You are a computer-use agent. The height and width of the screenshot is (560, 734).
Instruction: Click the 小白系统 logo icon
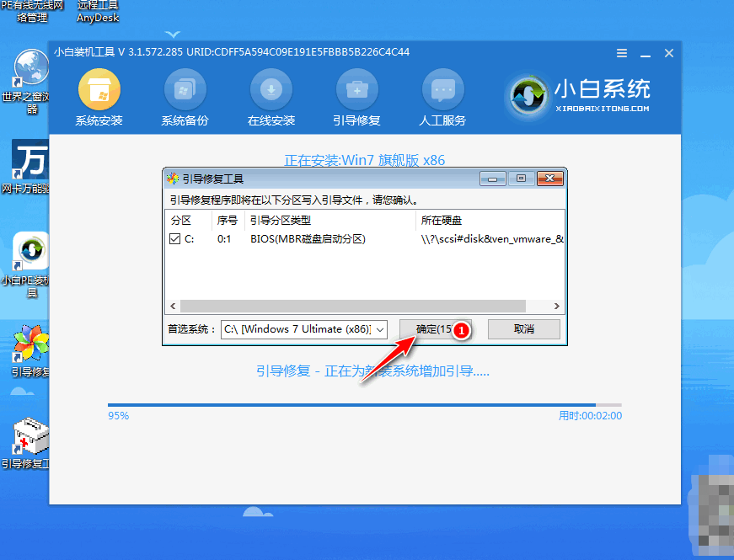528,96
